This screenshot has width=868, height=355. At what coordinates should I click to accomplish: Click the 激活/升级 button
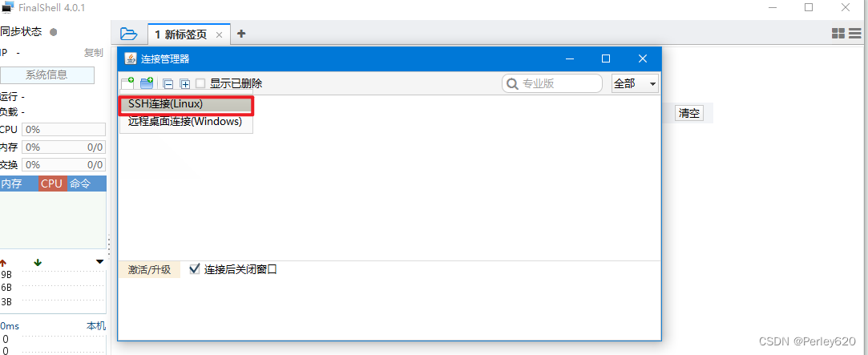[149, 270]
